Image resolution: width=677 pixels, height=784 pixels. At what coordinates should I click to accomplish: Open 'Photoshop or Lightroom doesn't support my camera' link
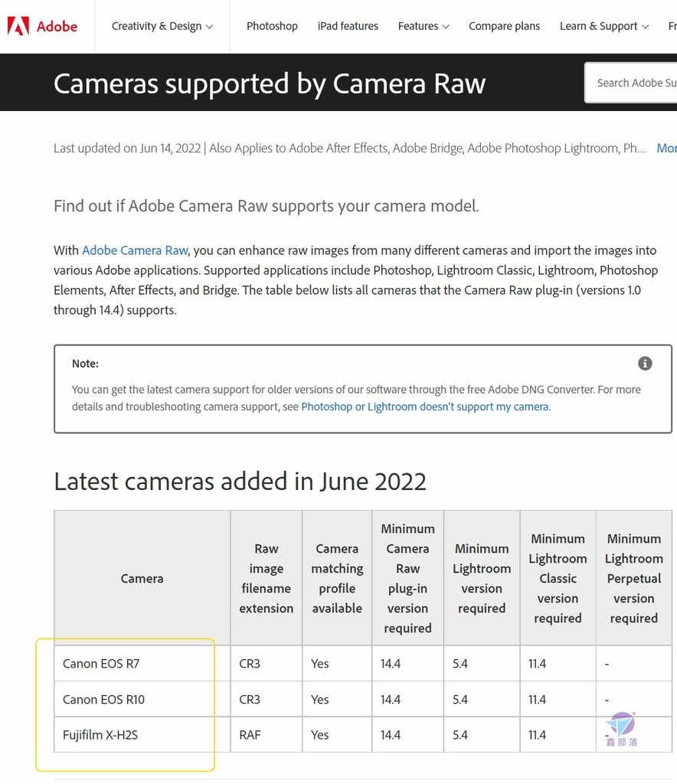tap(424, 407)
